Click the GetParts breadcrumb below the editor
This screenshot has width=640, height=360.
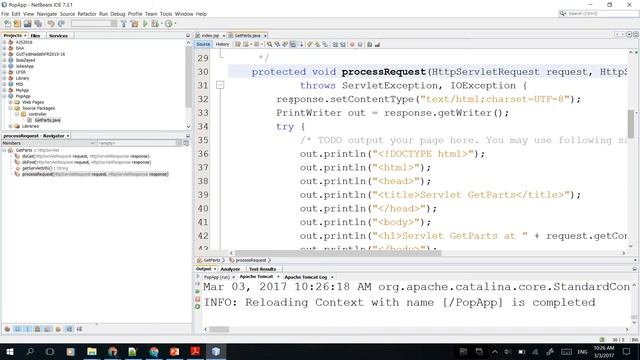click(211, 260)
